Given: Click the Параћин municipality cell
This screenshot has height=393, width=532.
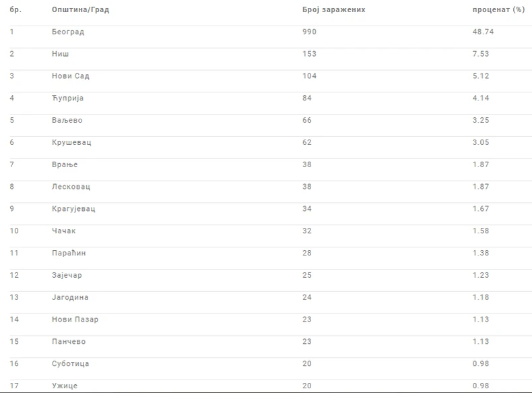Looking at the screenshot, I should click(69, 253).
